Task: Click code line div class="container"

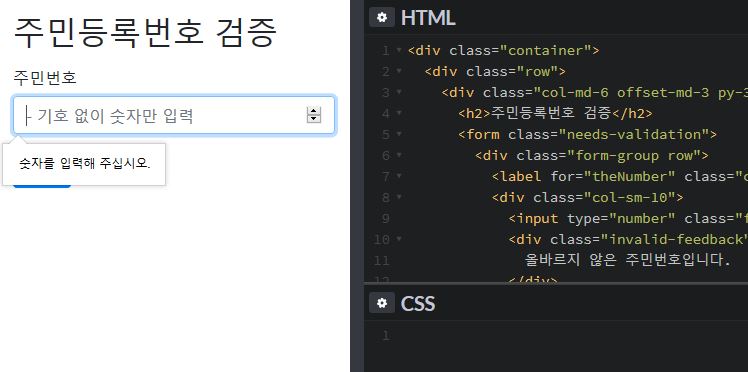Action: (x=503, y=51)
